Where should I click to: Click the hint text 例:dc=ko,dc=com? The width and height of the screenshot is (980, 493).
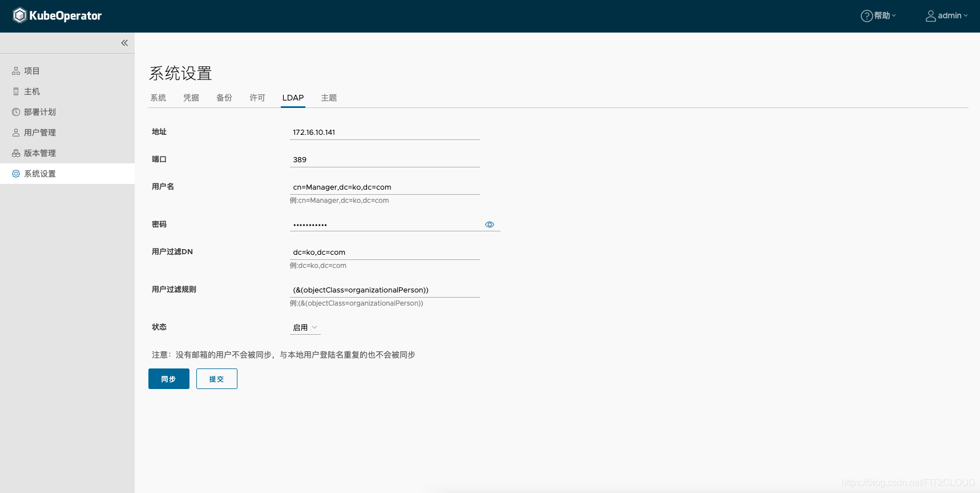[x=318, y=266]
